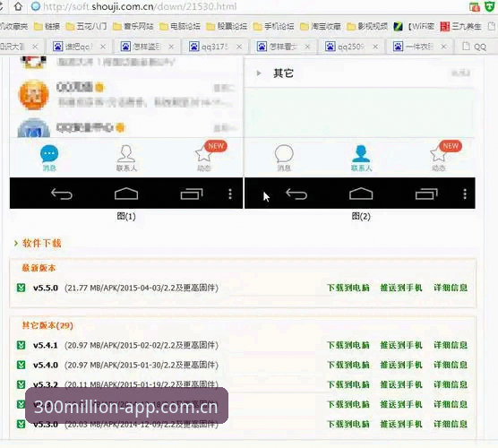This screenshot has width=498, height=448.
Task: Switch to the QQ tab at far right
Action: (x=475, y=47)
